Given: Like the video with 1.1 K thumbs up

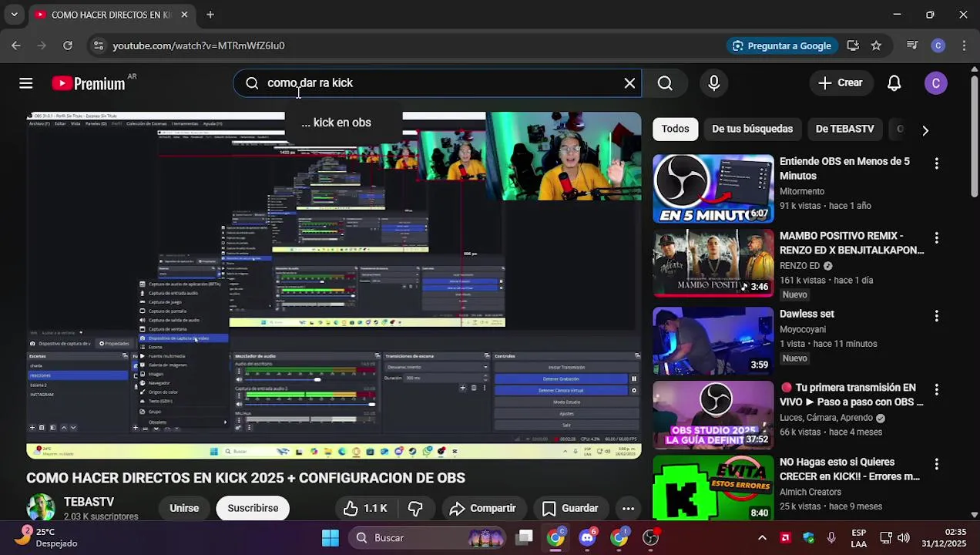Looking at the screenshot, I should (x=365, y=508).
